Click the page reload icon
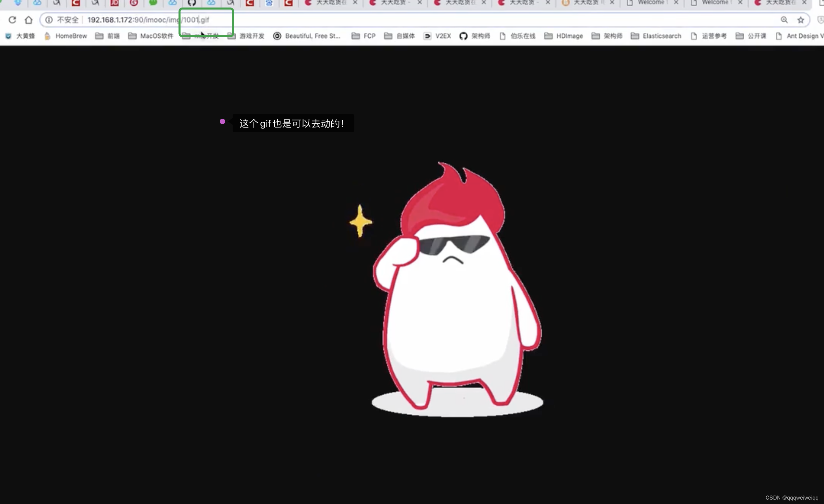The width and height of the screenshot is (824, 504). (x=12, y=20)
